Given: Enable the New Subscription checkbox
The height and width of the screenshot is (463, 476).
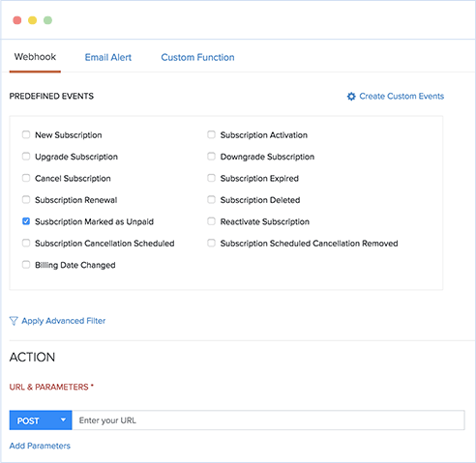Looking at the screenshot, I should (x=26, y=134).
